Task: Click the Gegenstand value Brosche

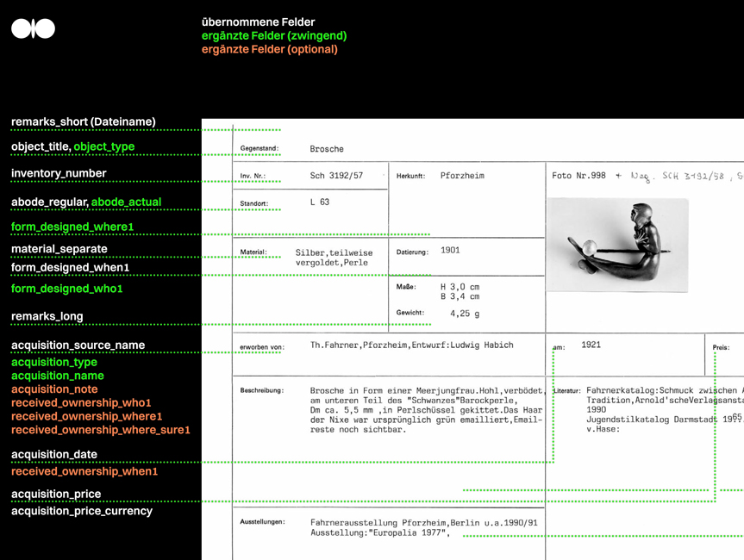Action: (x=327, y=149)
